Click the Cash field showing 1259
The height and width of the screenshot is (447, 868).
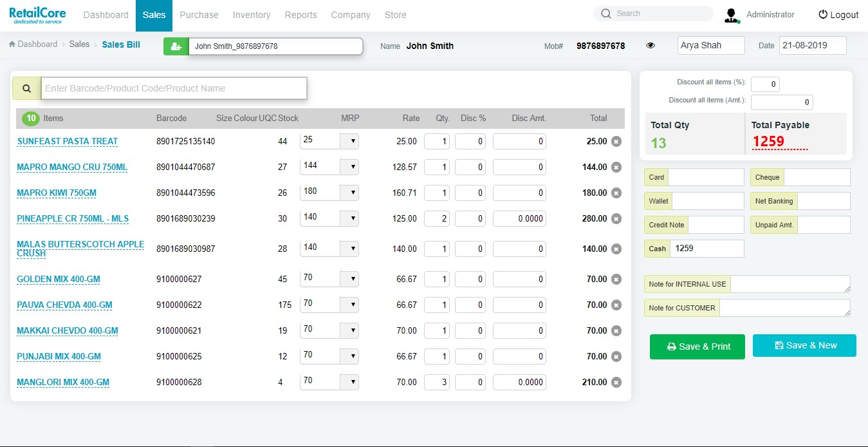[x=707, y=249]
